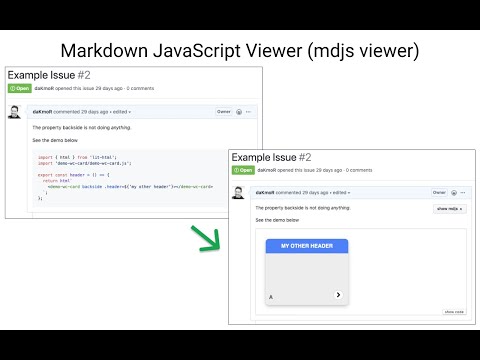
Task: Click the author avatar in the code-view issue
Action: point(14,112)
